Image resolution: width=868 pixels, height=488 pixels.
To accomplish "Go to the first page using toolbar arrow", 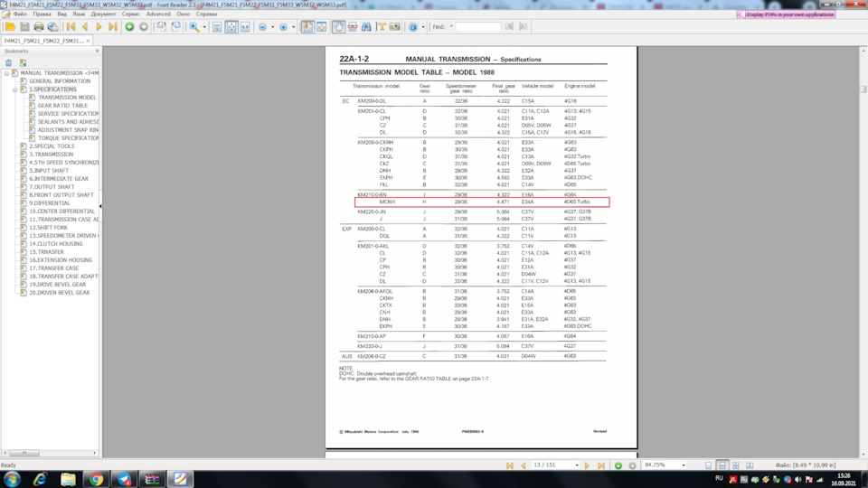I will coord(71,27).
